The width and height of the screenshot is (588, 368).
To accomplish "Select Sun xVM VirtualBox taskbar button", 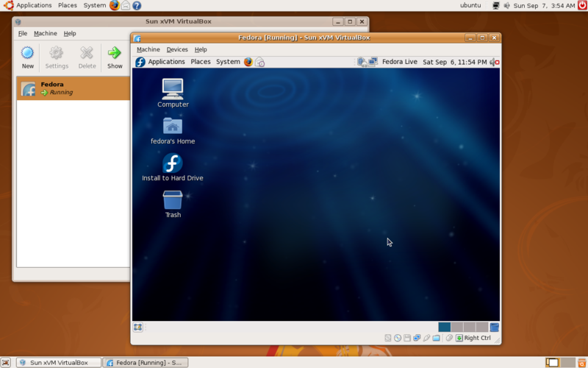I will (59, 362).
